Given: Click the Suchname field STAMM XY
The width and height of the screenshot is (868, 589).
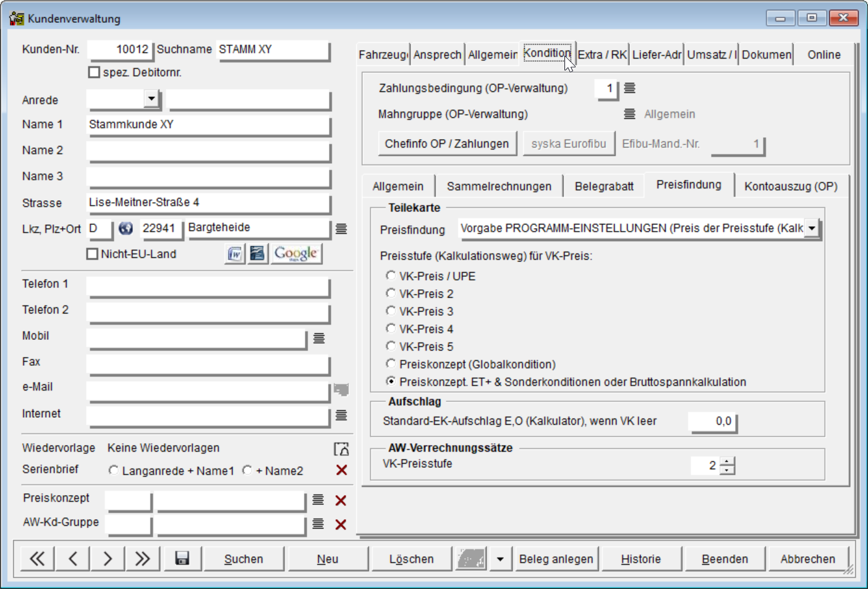Looking at the screenshot, I should tap(272, 50).
